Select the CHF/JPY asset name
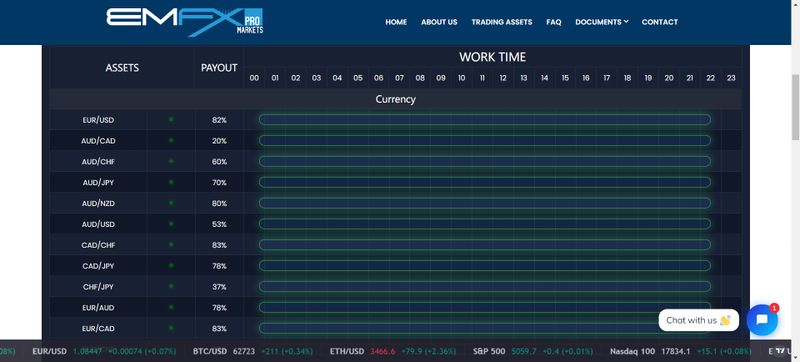Screen dimensions: 800x362 pyautogui.click(x=98, y=287)
